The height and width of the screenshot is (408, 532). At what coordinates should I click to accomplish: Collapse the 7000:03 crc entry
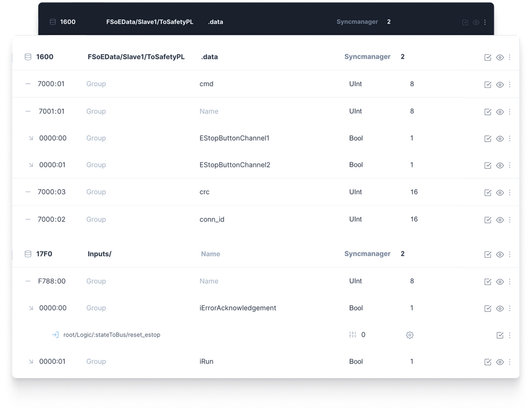coord(28,192)
